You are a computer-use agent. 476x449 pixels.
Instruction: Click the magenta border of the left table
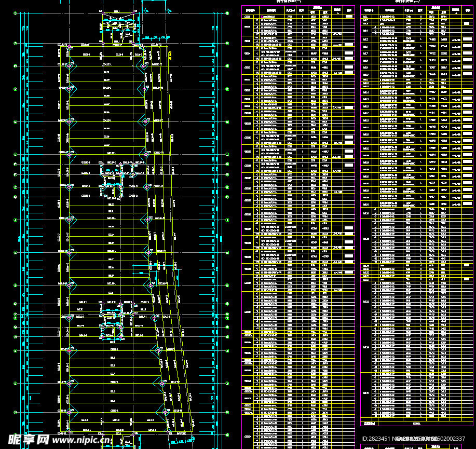242,208
